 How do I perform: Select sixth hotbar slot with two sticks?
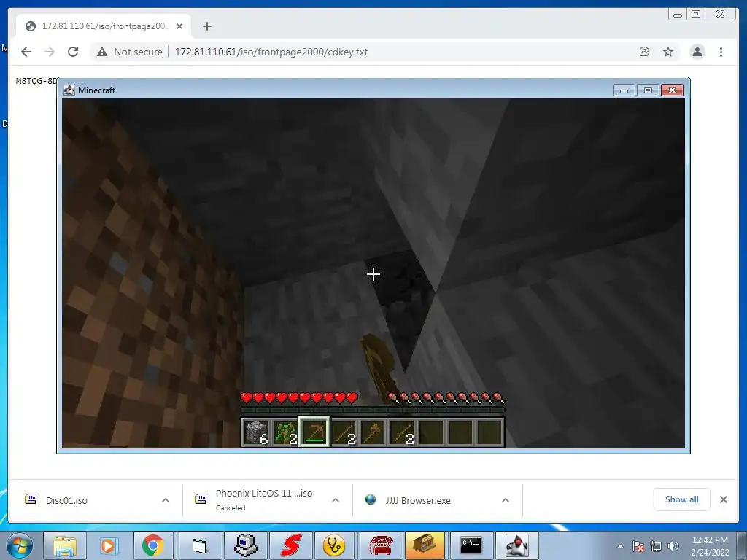pos(402,432)
